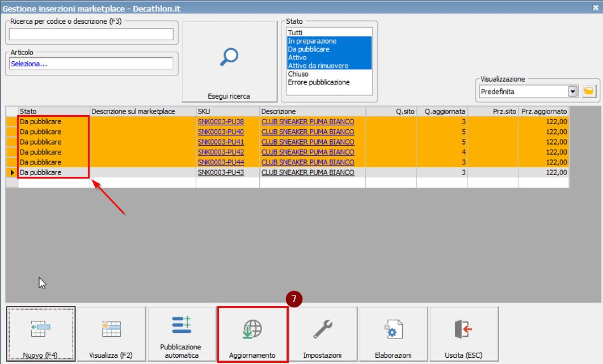Open CLUB SNEAKER PUMA BIANCO link in PU40 row
Viewport: 603px width, 364px height.
[307, 132]
